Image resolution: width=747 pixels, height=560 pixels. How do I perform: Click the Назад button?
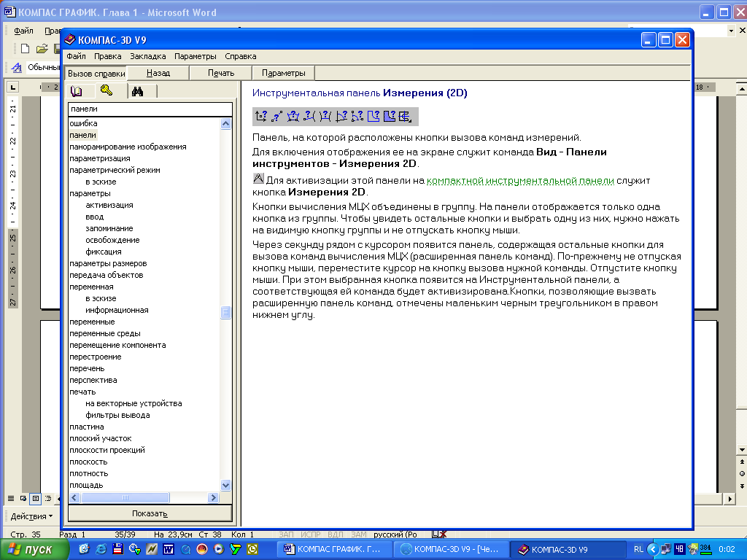(x=158, y=73)
